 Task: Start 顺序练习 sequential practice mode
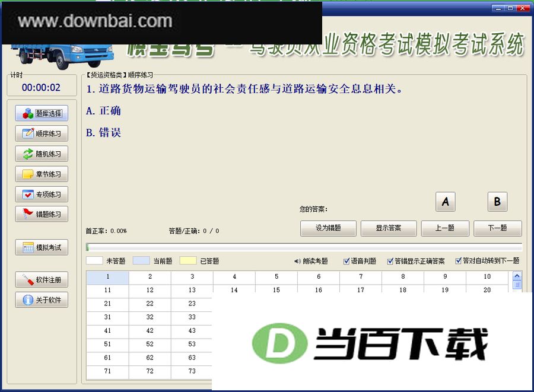42,133
